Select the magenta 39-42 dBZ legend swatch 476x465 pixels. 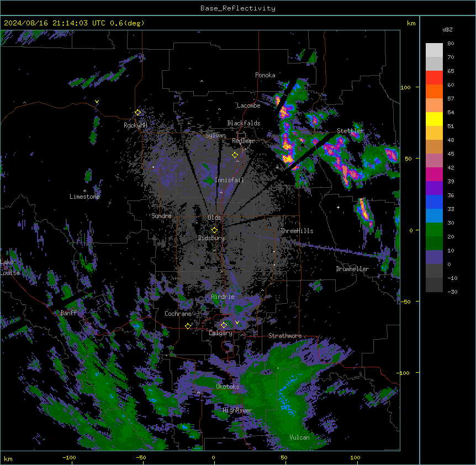pyautogui.click(x=434, y=174)
